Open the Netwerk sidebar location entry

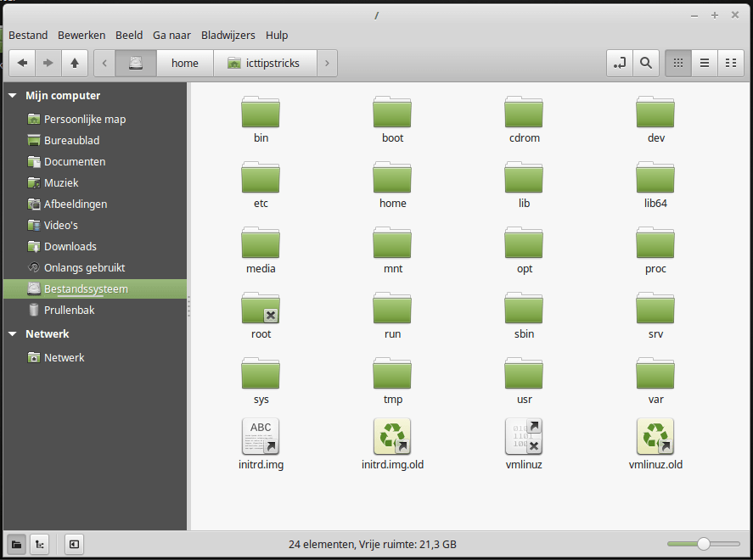[x=95, y=357]
